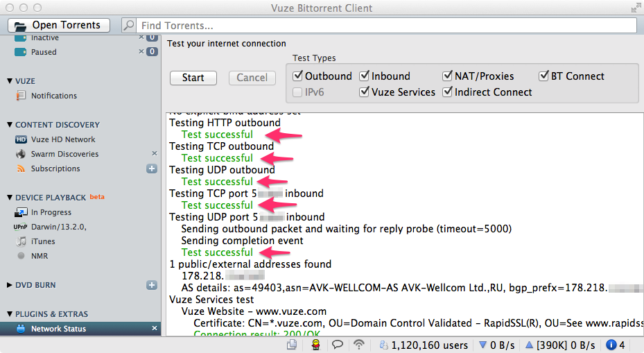Screen dimensions: 644x353
Task: Click the download speed down-arrow icon
Action: coord(483,345)
